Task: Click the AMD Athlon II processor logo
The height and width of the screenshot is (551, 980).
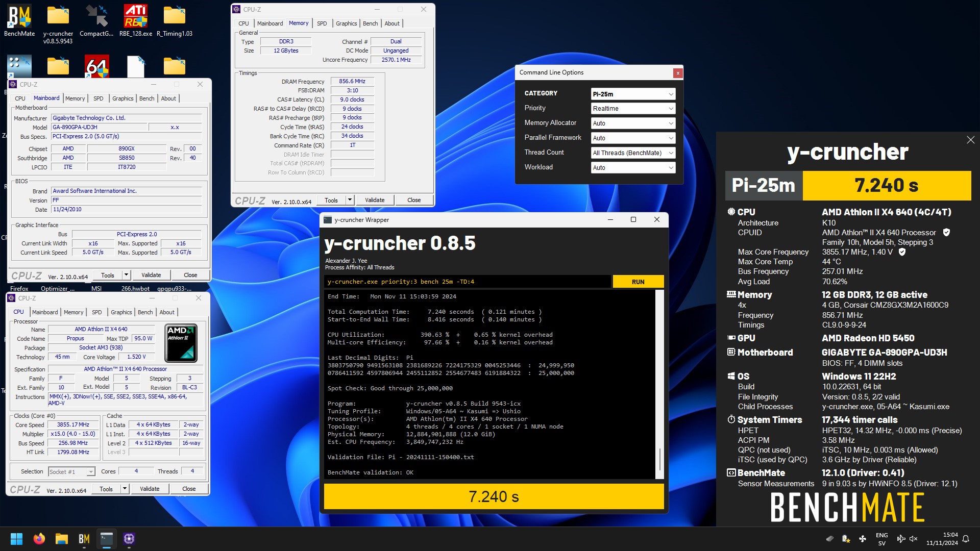Action: pyautogui.click(x=181, y=344)
